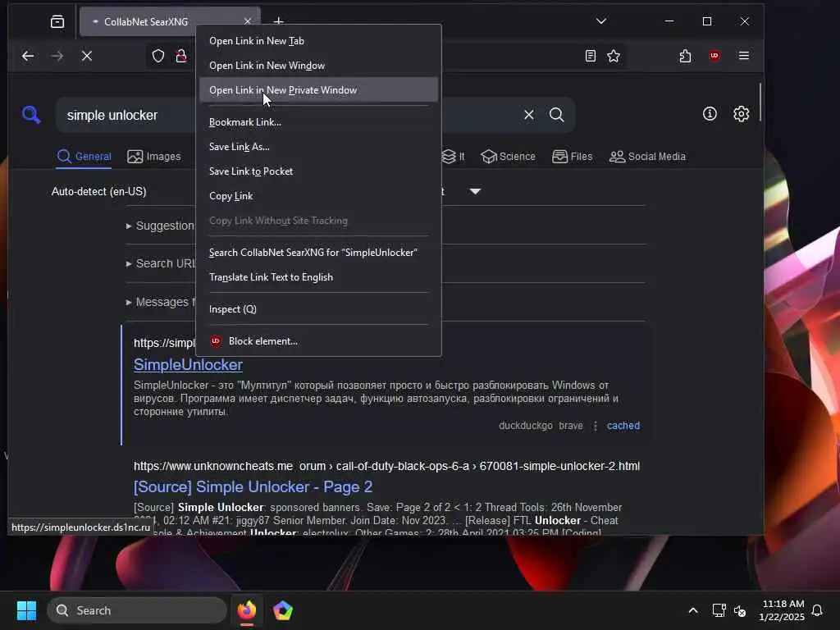Click the brave engine label
This screenshot has height=630, width=840.
pos(571,426)
